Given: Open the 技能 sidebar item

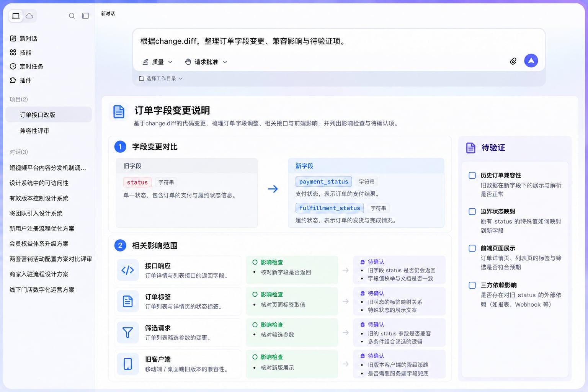Looking at the screenshot, I should (x=21, y=52).
